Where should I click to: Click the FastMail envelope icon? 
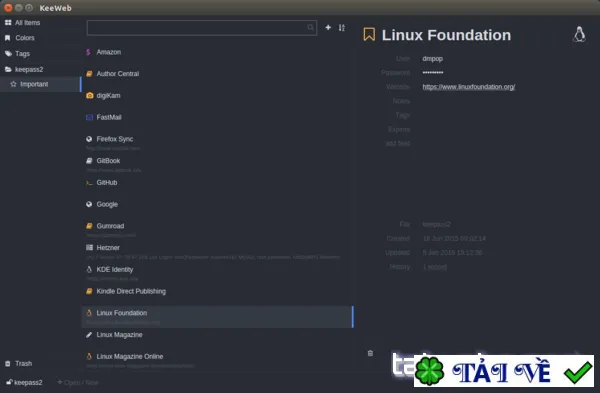90,117
